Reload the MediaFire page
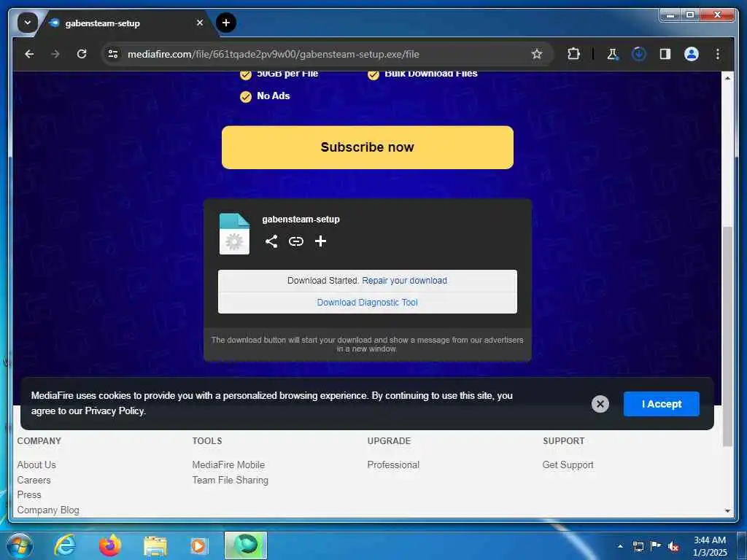 (82, 54)
